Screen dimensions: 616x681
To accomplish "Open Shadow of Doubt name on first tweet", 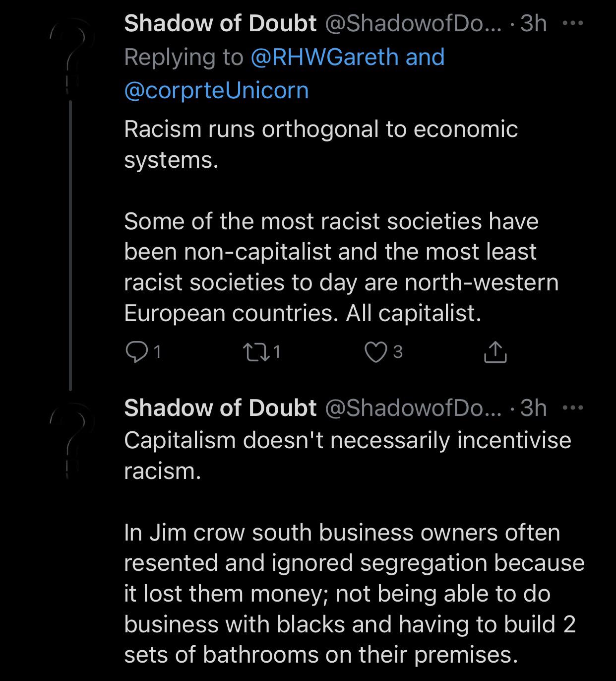I will [220, 23].
